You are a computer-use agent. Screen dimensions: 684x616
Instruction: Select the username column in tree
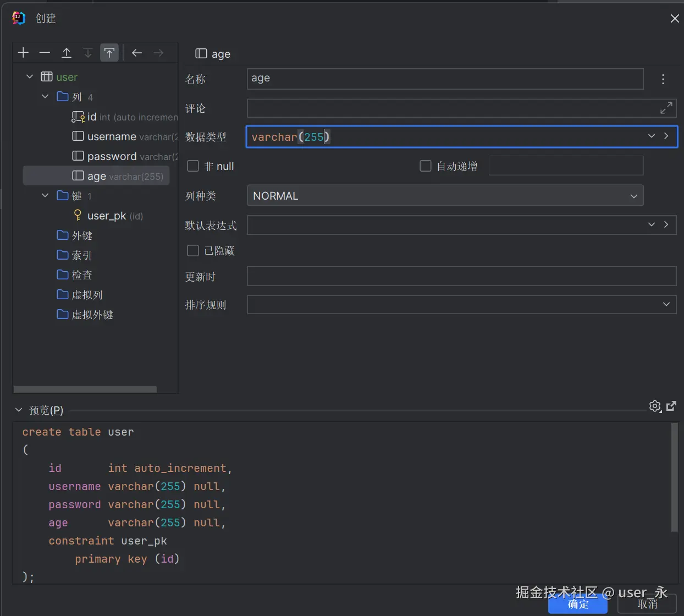click(x=112, y=136)
